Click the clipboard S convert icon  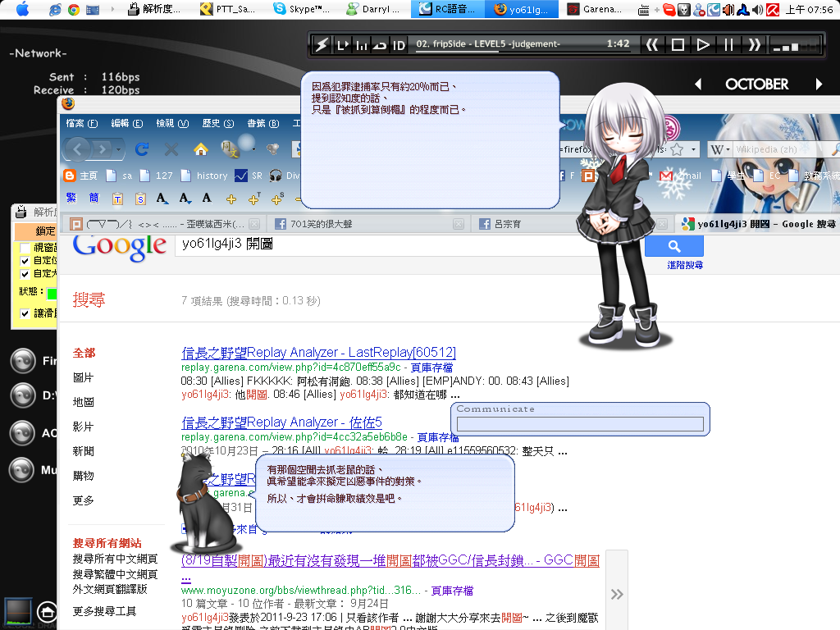click(x=140, y=199)
